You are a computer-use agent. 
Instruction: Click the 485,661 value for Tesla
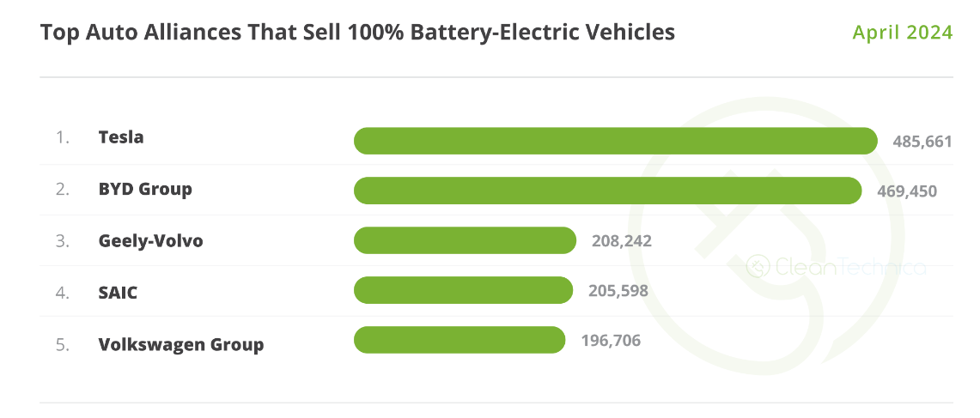(x=922, y=142)
